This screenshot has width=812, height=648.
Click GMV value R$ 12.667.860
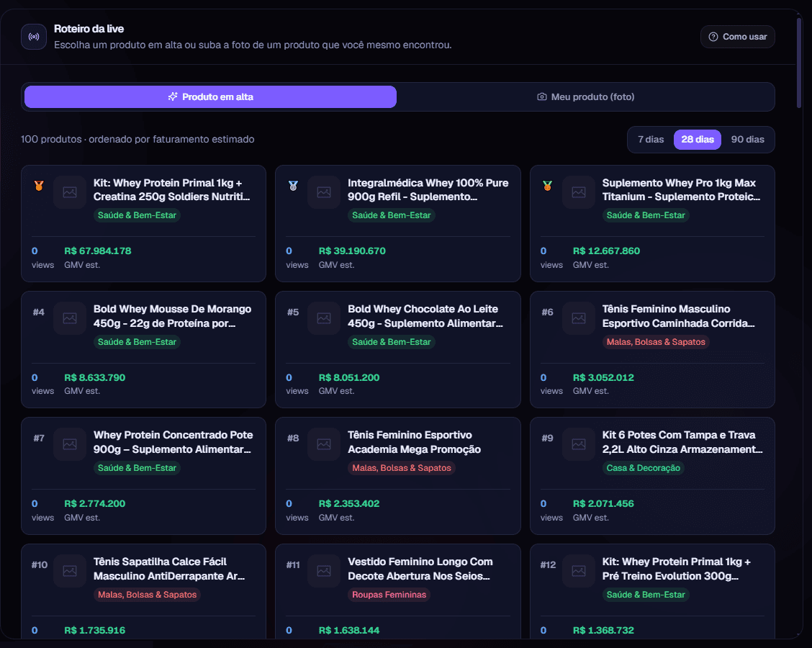tap(606, 251)
